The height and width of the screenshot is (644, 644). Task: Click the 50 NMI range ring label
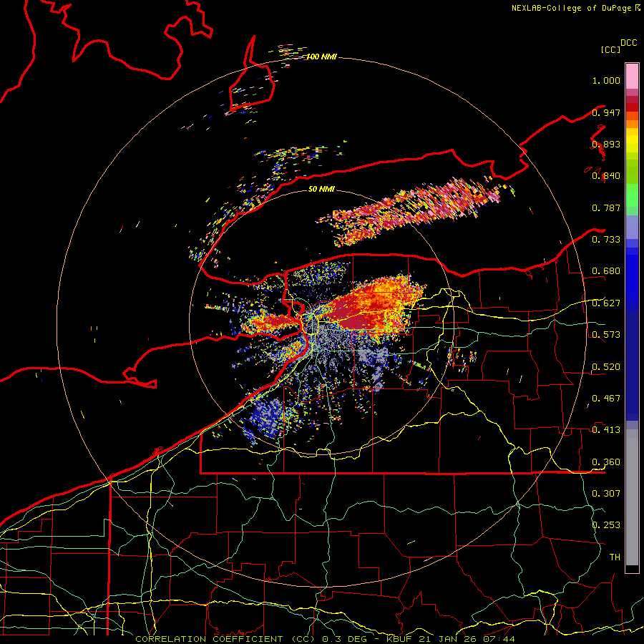tap(321, 189)
